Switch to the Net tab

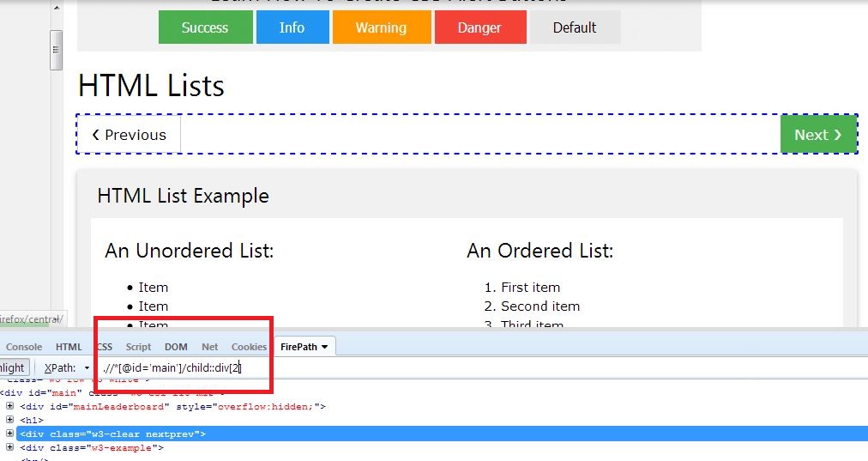click(210, 346)
